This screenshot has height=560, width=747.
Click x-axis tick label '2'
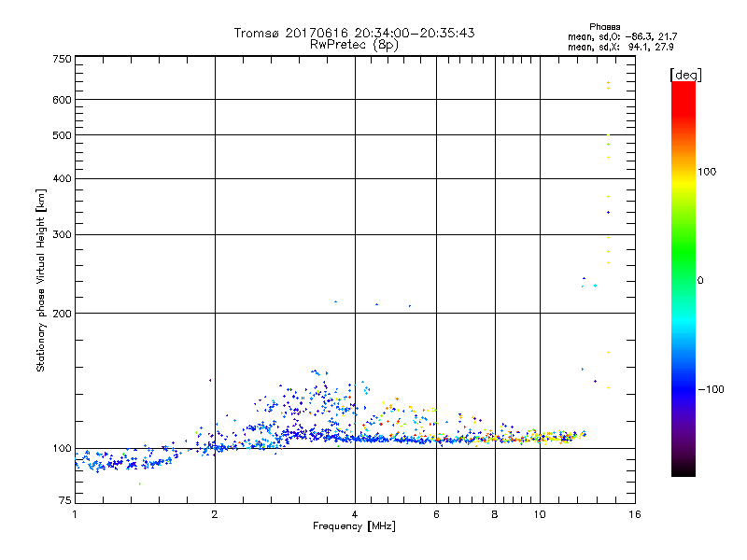pyautogui.click(x=215, y=514)
